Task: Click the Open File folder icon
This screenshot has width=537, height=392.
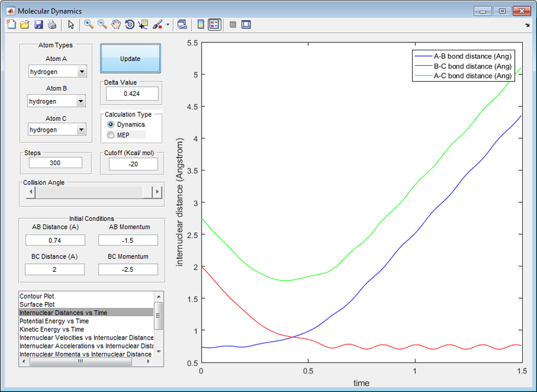Action: coord(24,25)
